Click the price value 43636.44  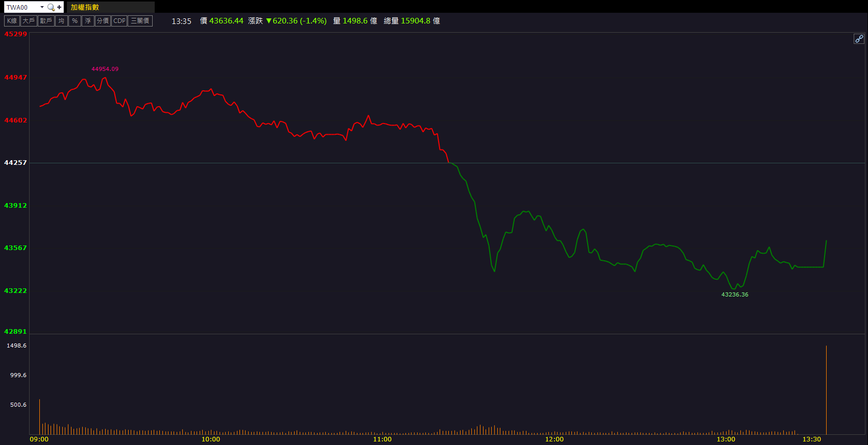coord(226,21)
